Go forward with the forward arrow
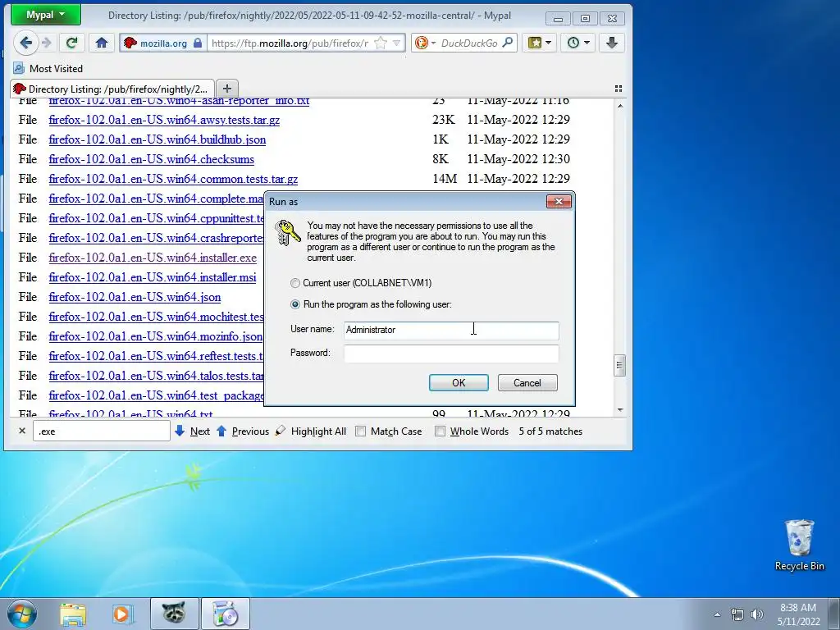This screenshot has height=630, width=840. click(47, 43)
